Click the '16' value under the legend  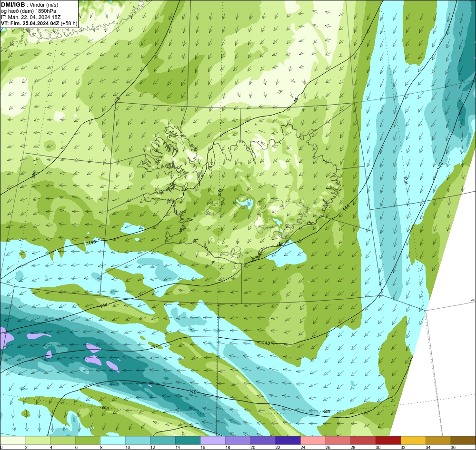[203, 447]
